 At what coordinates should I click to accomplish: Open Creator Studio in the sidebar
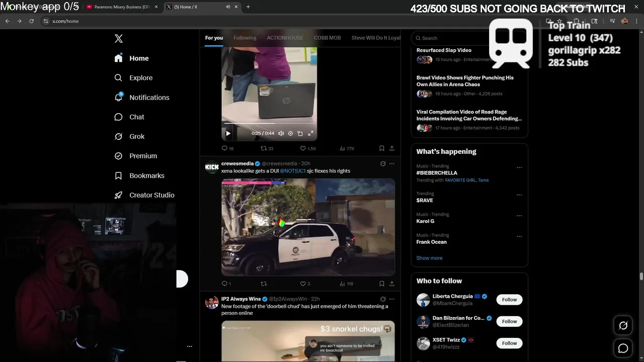pos(144,195)
